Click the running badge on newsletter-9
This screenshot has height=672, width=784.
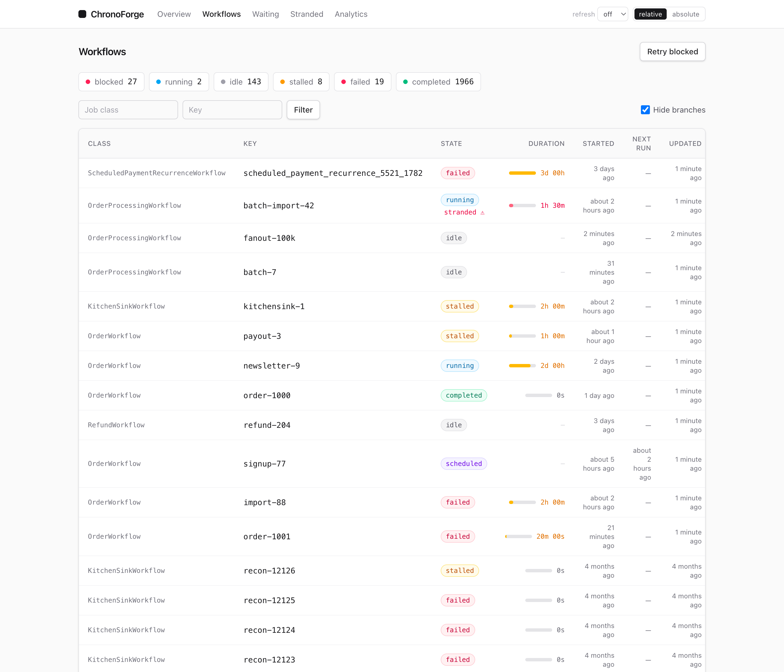coord(460,365)
